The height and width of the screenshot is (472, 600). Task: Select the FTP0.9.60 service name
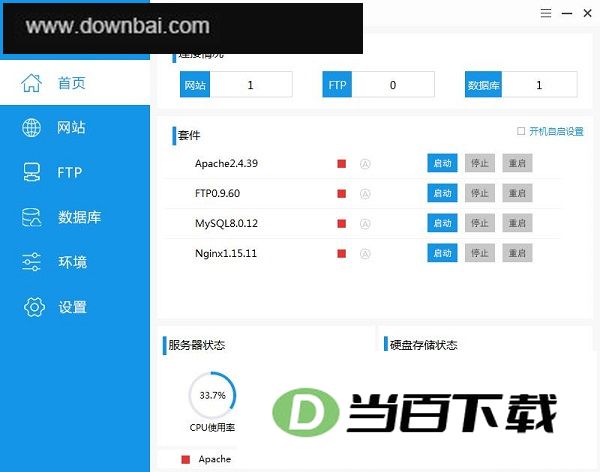(x=217, y=193)
